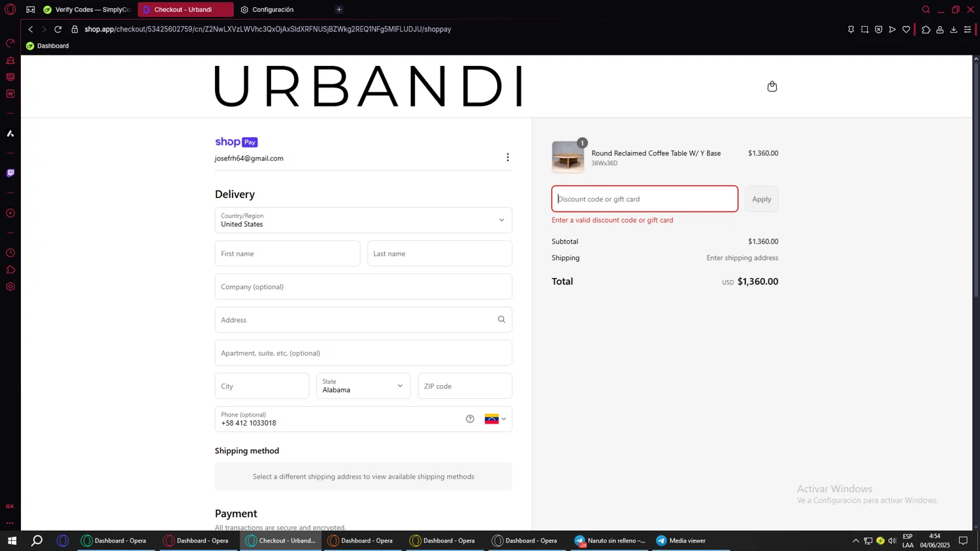Click the search tabs magnifier icon
The height and width of the screenshot is (551, 980).
(x=926, y=10)
